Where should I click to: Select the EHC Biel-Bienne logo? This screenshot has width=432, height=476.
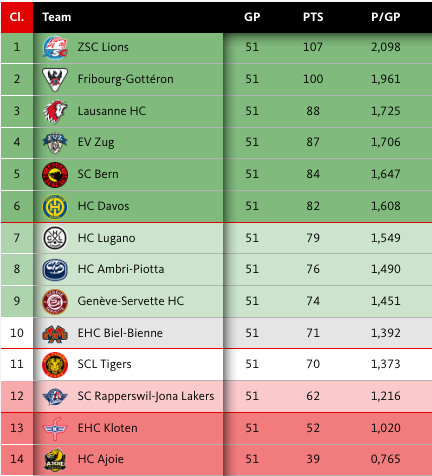click(x=55, y=333)
